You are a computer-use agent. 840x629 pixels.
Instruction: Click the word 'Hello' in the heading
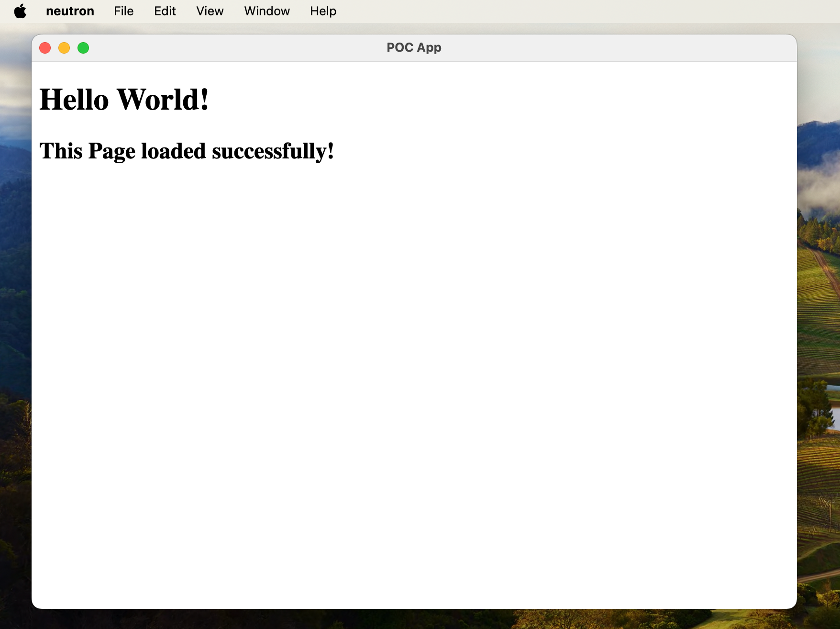pyautogui.click(x=74, y=100)
